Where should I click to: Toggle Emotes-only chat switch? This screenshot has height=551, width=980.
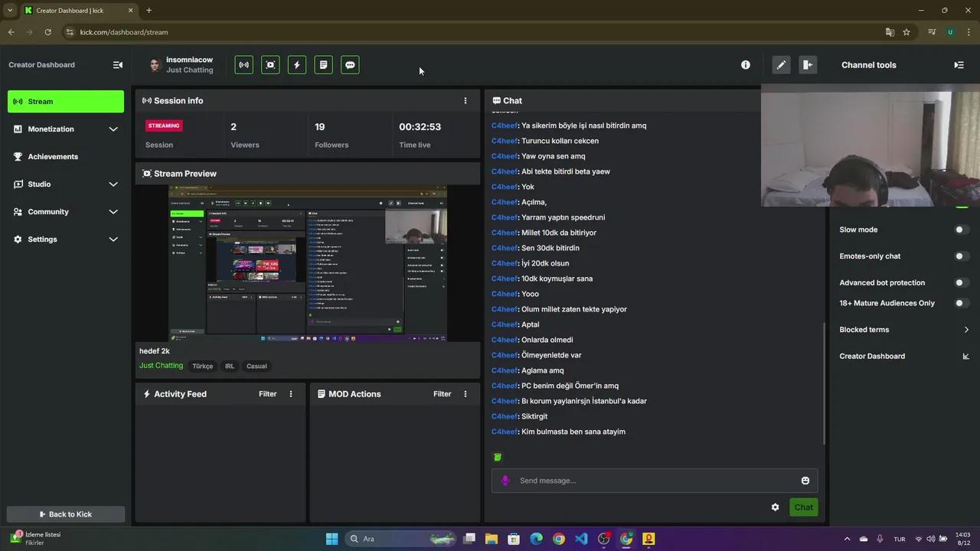(962, 256)
